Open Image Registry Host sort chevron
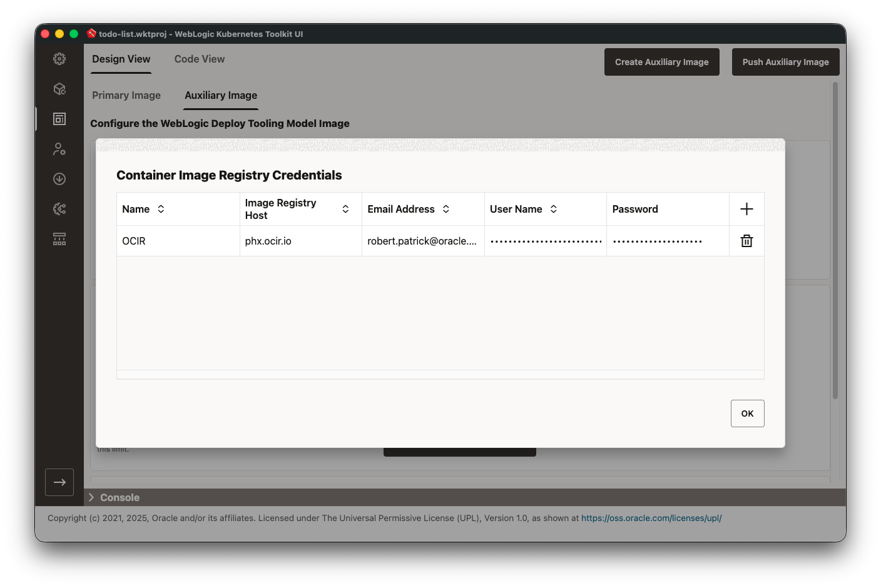 pyautogui.click(x=345, y=209)
